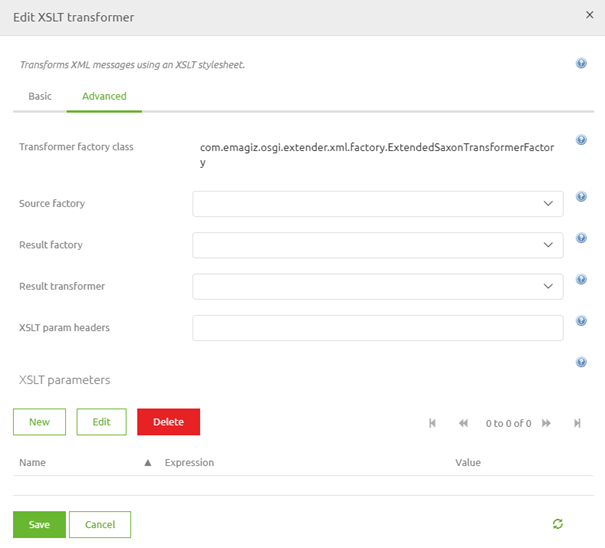Screen dimensions: 605x548
Task: Click the green refresh icon
Action: (558, 524)
